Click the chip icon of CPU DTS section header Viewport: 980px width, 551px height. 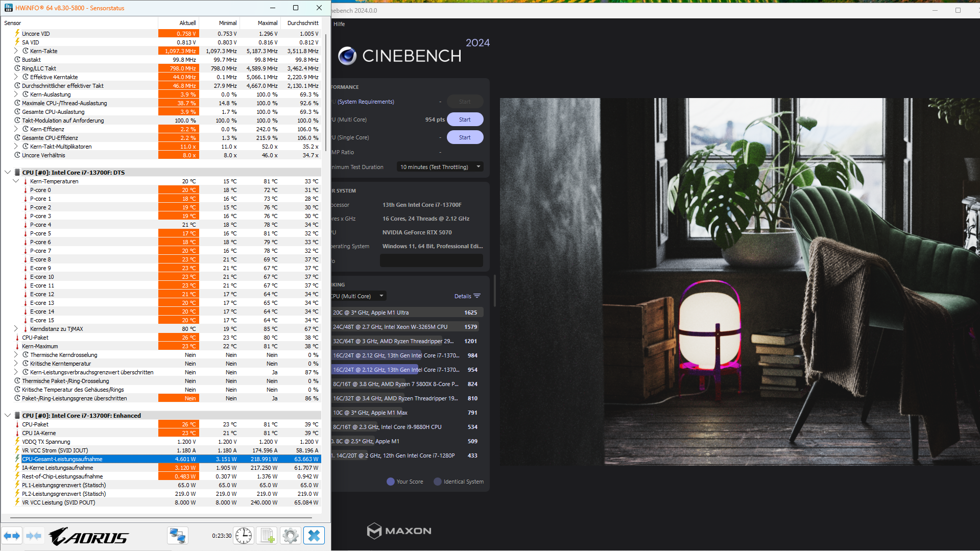click(x=17, y=173)
